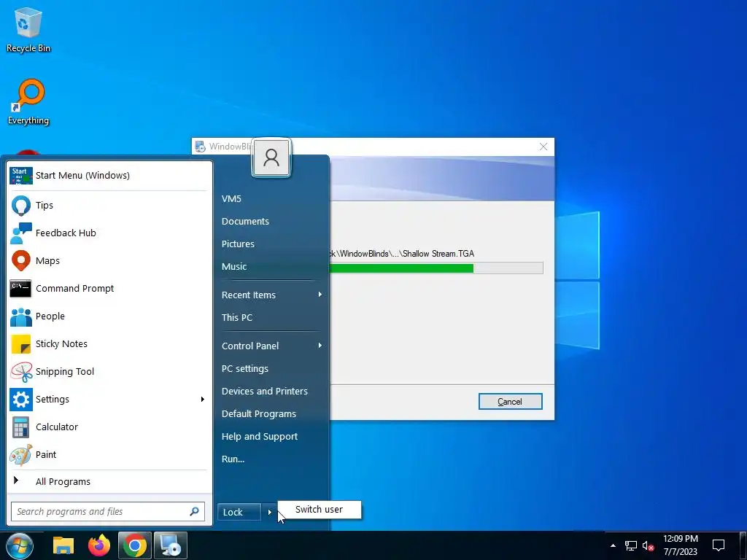Open Pictures from the Start menu
This screenshot has height=560, width=747.
click(238, 244)
